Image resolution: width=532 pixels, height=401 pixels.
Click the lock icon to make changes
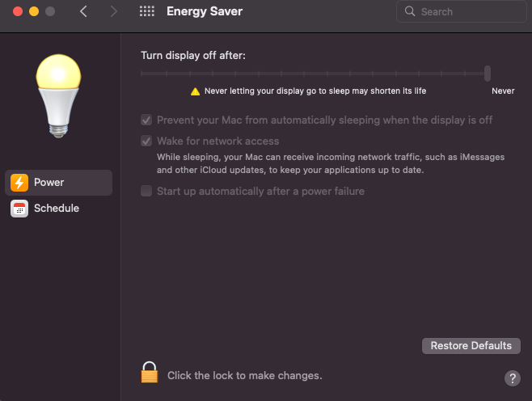click(149, 372)
